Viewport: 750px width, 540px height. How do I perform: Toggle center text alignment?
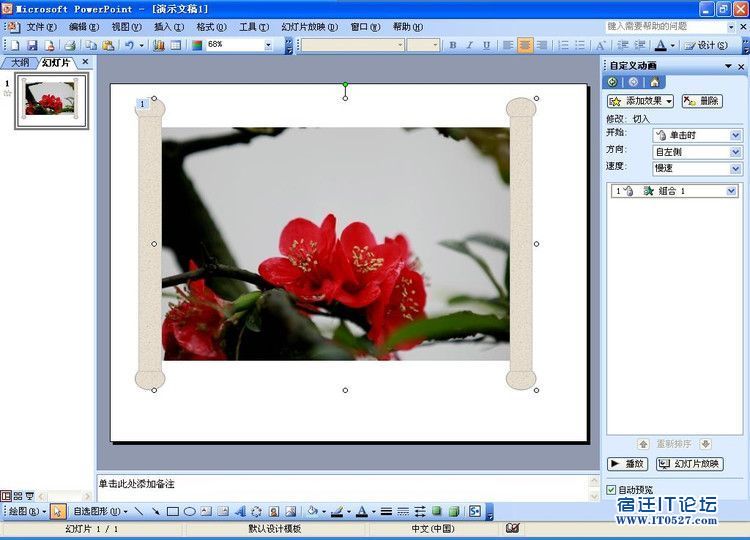point(525,45)
